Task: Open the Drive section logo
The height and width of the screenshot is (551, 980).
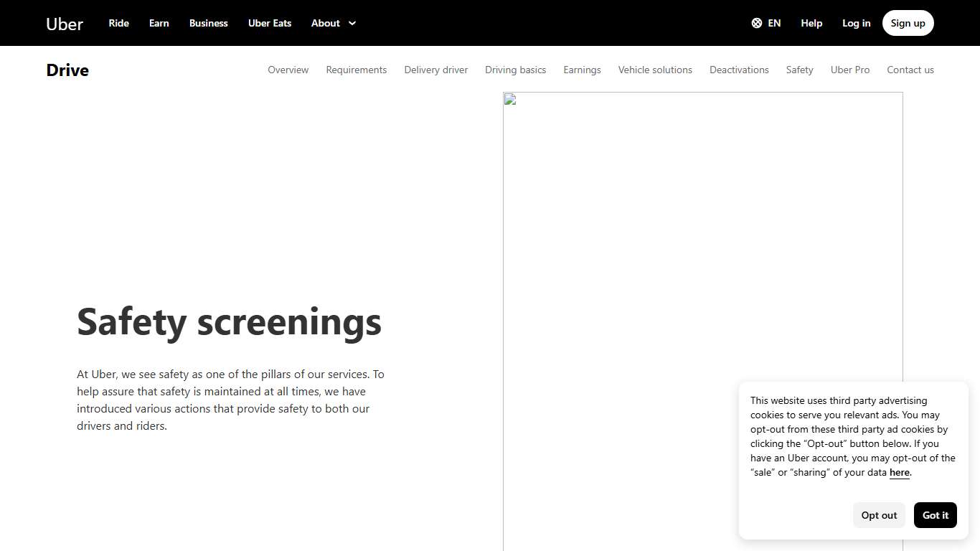Action: (67, 70)
